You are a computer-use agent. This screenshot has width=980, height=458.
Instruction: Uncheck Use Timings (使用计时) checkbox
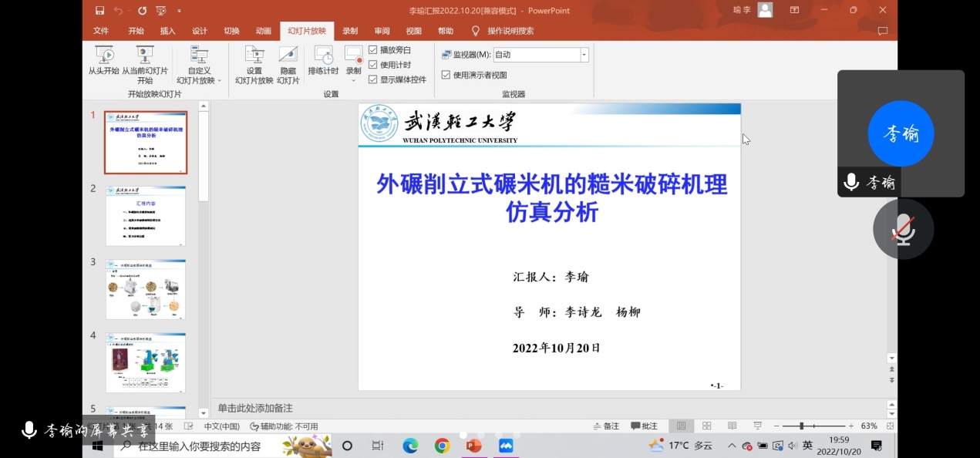coord(373,65)
